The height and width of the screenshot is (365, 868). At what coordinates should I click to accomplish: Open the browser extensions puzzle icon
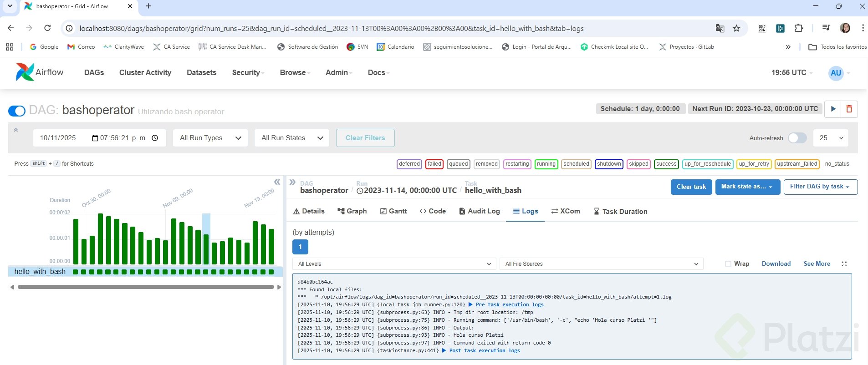click(798, 28)
